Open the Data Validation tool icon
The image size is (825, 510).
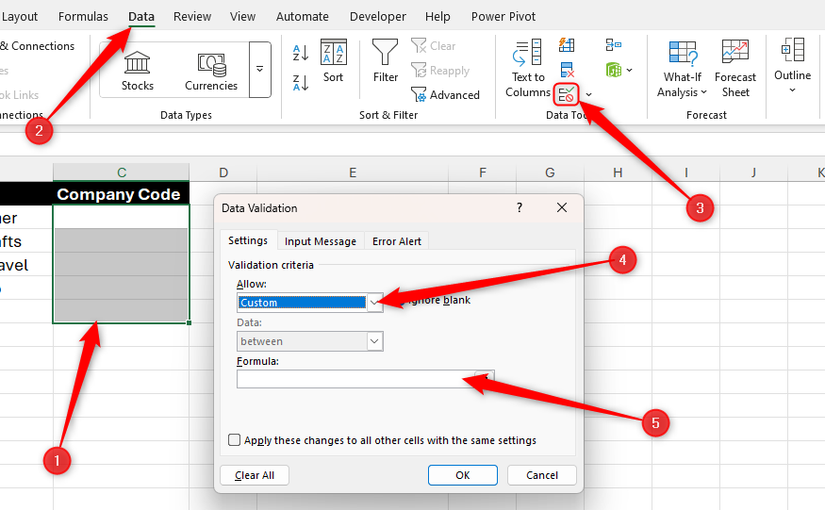(567, 94)
